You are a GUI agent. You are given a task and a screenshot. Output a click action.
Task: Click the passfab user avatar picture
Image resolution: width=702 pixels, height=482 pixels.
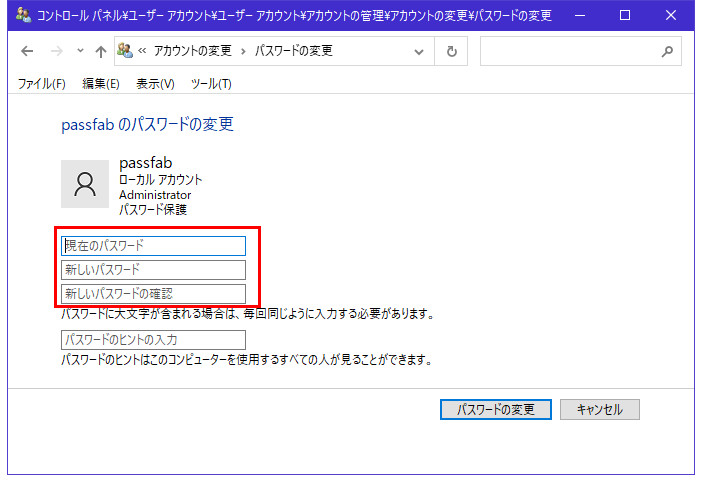[85, 183]
